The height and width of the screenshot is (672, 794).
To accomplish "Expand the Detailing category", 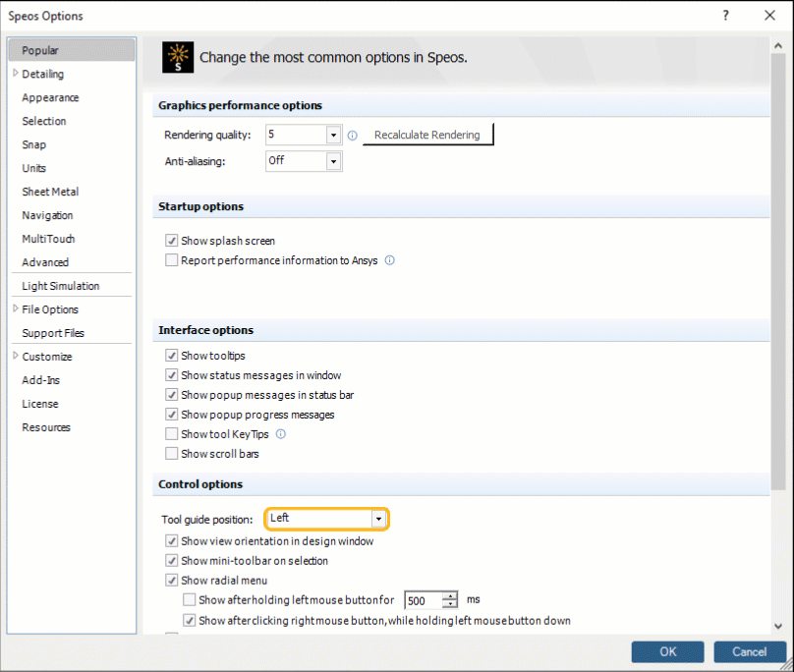I will [x=14, y=74].
